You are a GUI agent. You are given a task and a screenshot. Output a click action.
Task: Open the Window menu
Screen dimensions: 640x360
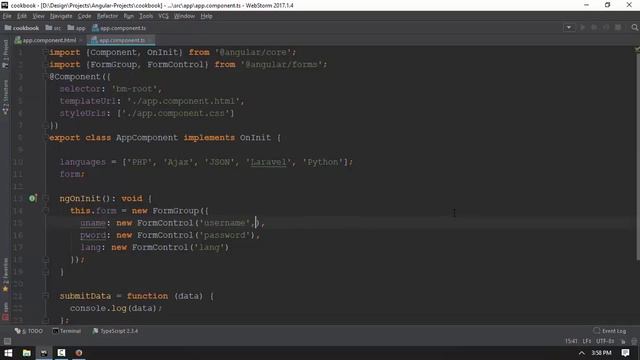(x=184, y=16)
